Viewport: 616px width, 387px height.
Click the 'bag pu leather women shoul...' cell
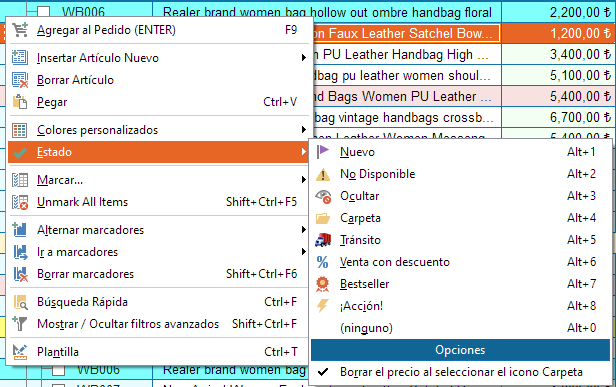click(407, 75)
